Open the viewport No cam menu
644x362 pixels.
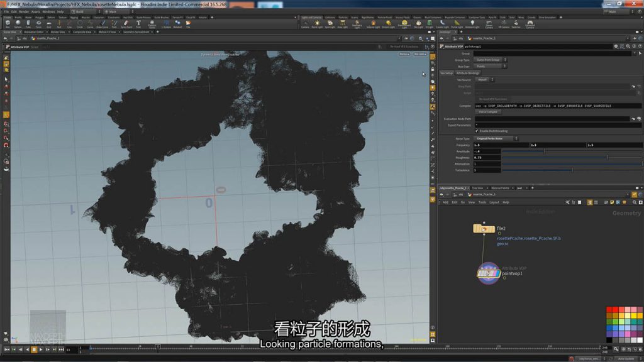[419, 54]
